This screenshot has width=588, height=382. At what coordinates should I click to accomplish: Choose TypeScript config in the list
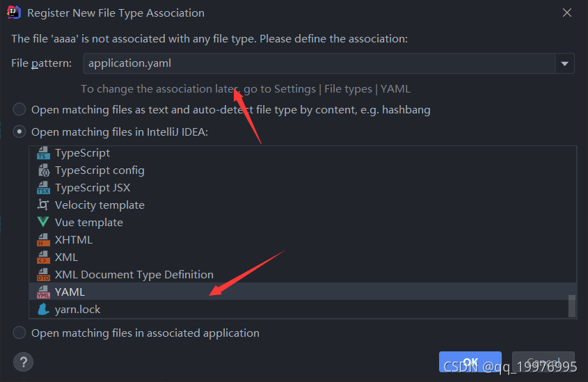tap(303, 170)
